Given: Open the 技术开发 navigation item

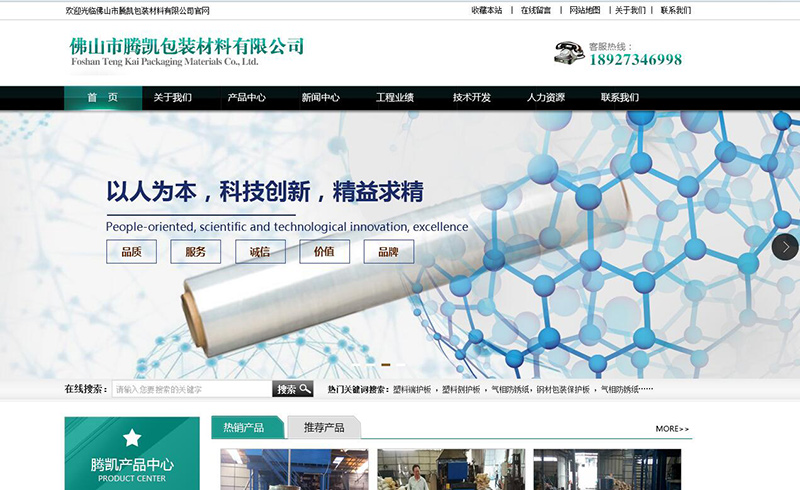Looking at the screenshot, I should [x=471, y=97].
